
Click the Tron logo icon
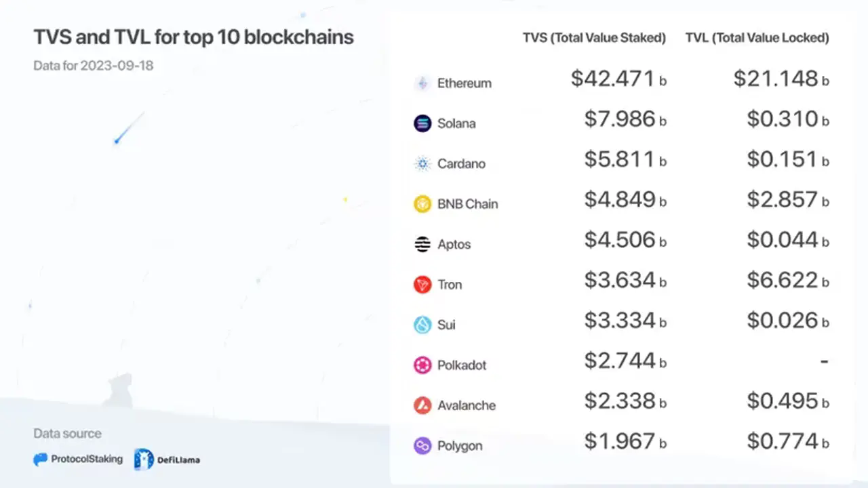click(x=422, y=285)
